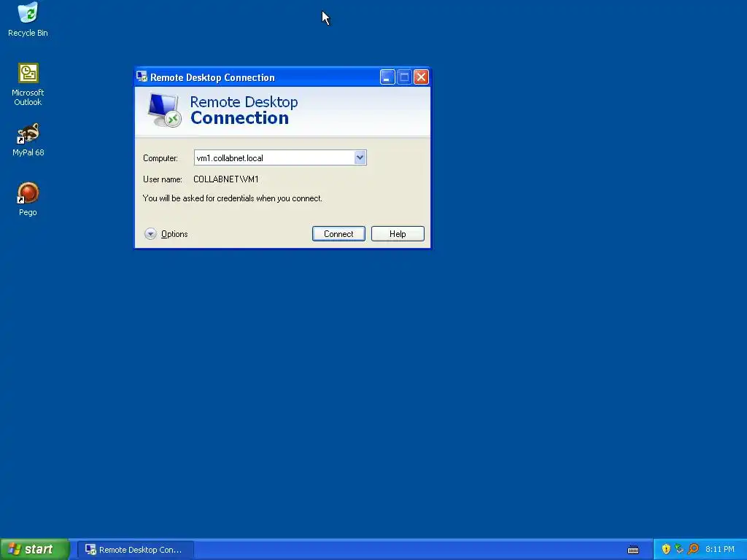Select the Microsoft Outlook desktop icon
This screenshot has height=560, width=747.
28,84
